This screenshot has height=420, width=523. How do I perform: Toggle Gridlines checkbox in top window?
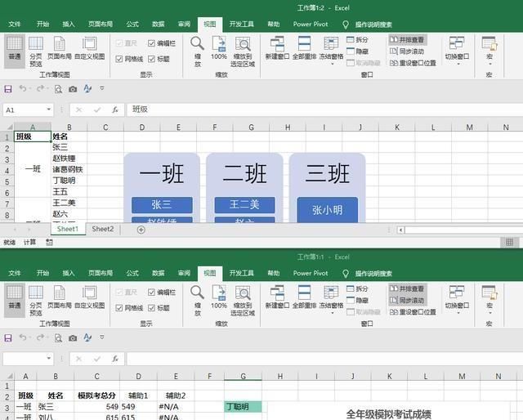point(129,59)
